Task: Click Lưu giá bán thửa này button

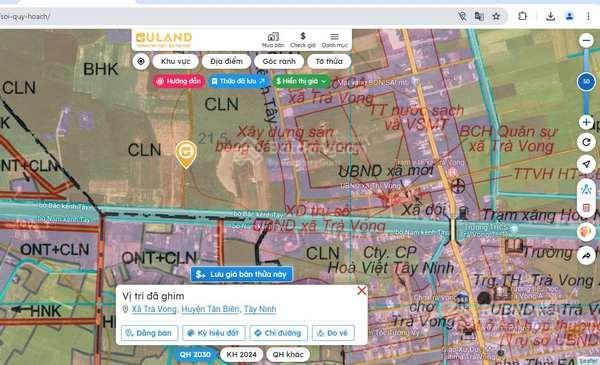Action: click(x=241, y=274)
